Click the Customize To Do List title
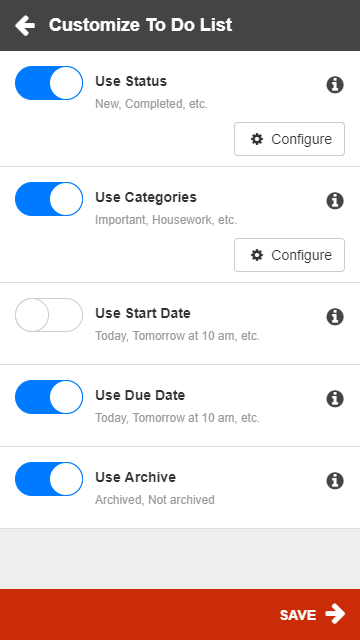Viewport: 360px width, 640px height. [x=140, y=25]
